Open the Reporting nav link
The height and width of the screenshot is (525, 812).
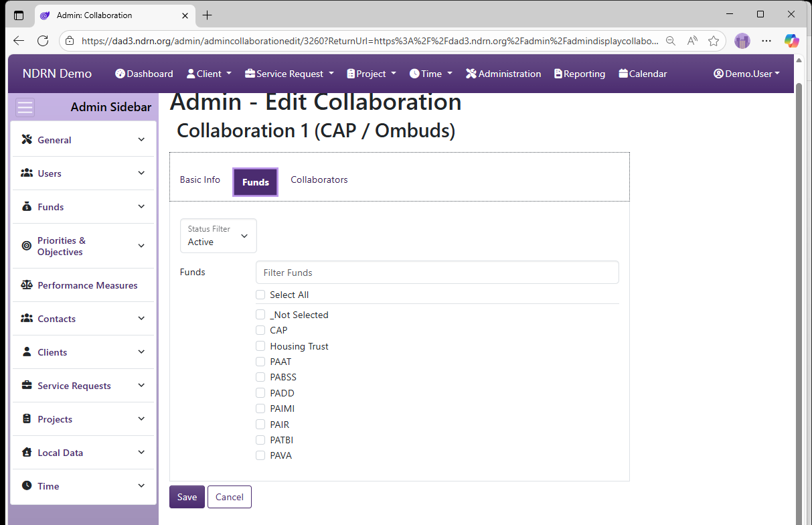580,74
